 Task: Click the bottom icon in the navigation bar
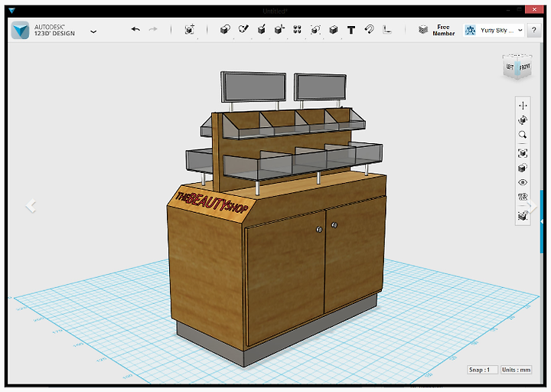coord(523,215)
